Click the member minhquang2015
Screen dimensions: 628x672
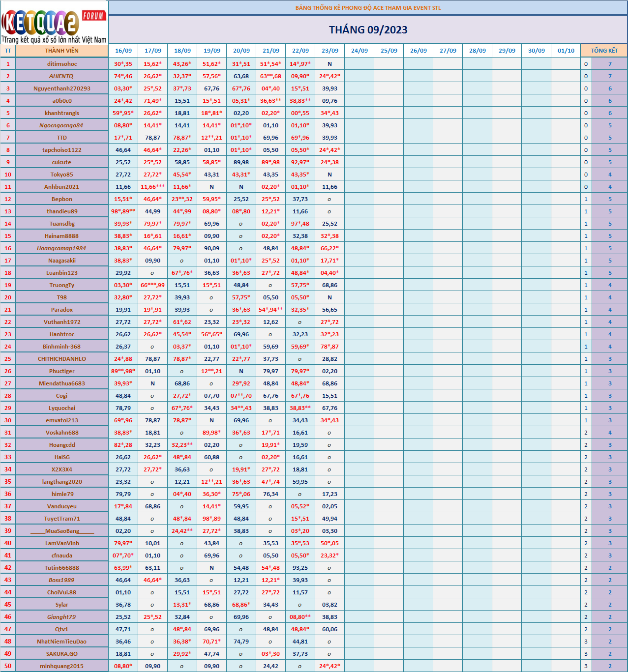click(x=62, y=666)
